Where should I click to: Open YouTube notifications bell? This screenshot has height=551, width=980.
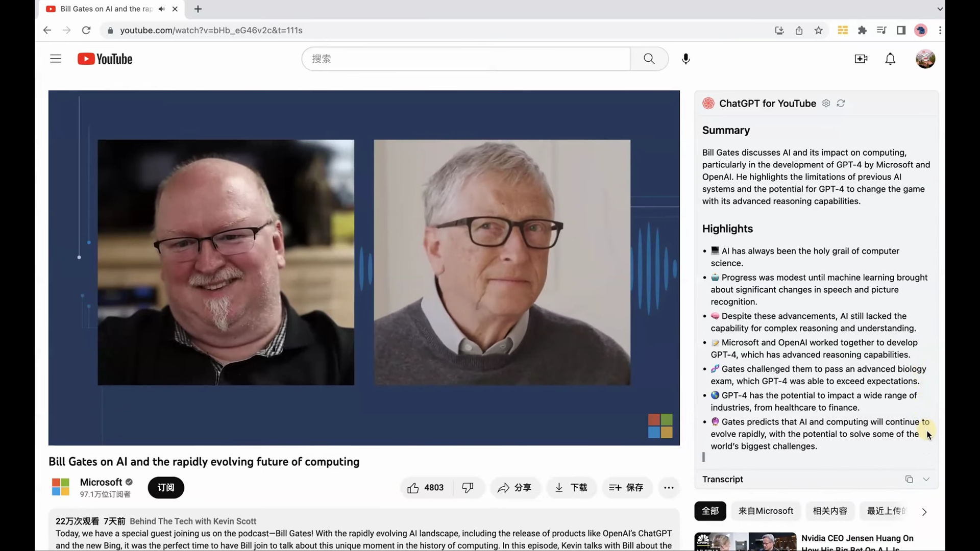tap(890, 59)
